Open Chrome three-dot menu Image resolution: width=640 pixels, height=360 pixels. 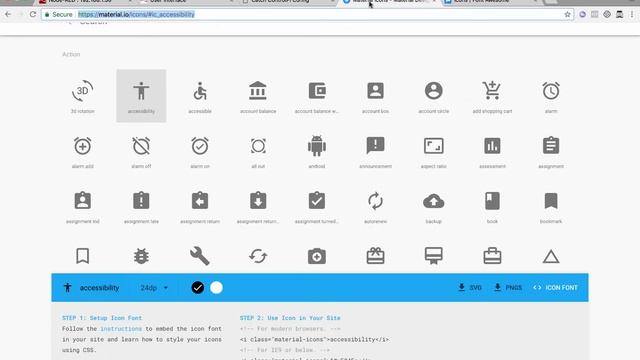point(632,14)
